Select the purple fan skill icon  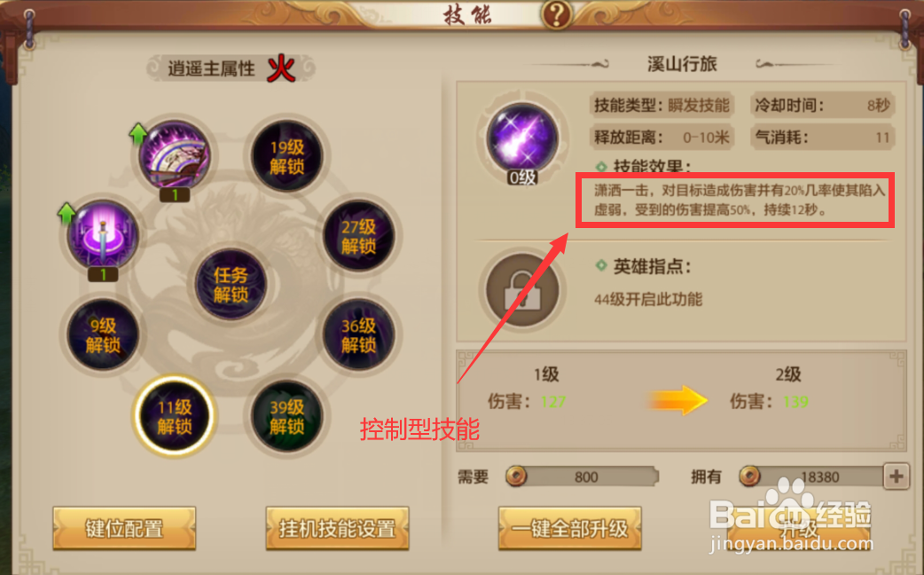[175, 155]
